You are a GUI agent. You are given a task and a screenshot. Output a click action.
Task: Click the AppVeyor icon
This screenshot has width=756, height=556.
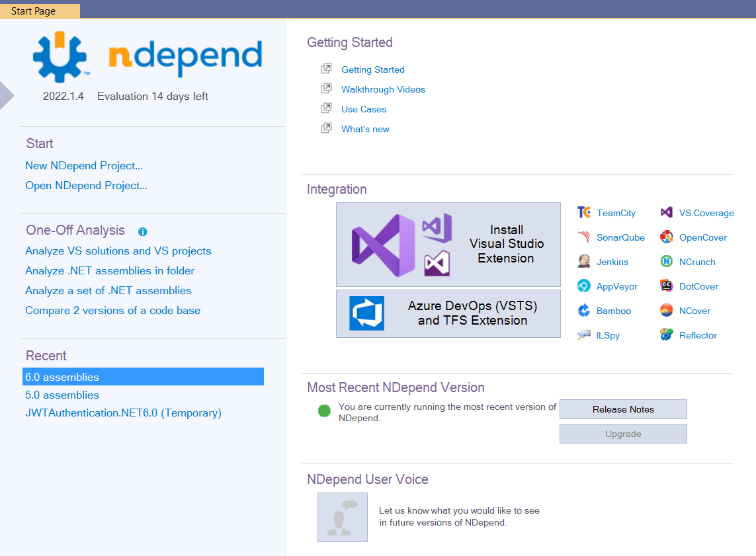click(x=584, y=286)
